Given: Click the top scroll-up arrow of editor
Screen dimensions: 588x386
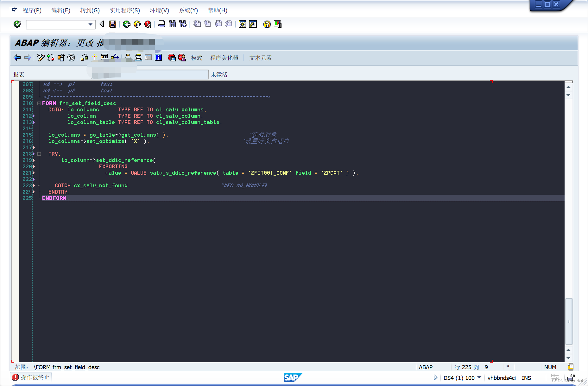Looking at the screenshot, I should (568, 87).
